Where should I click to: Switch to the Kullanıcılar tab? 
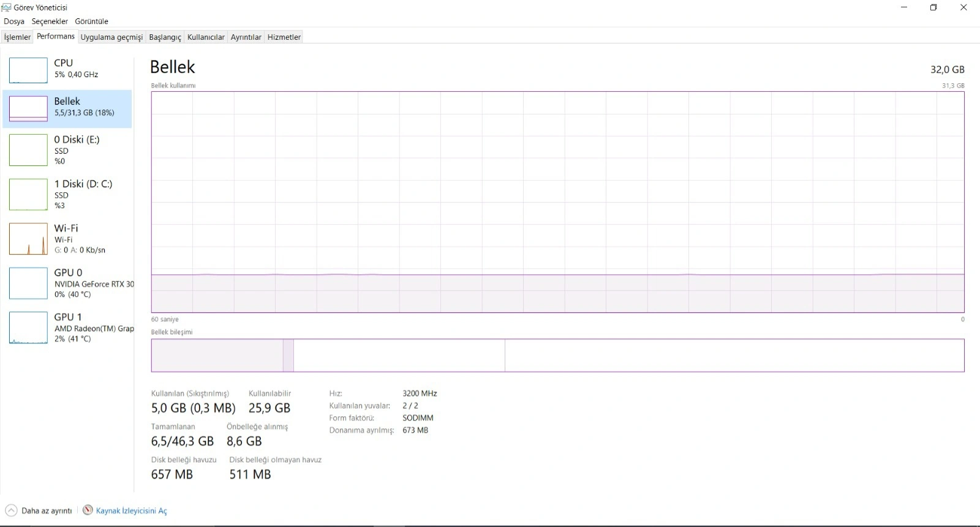(206, 37)
